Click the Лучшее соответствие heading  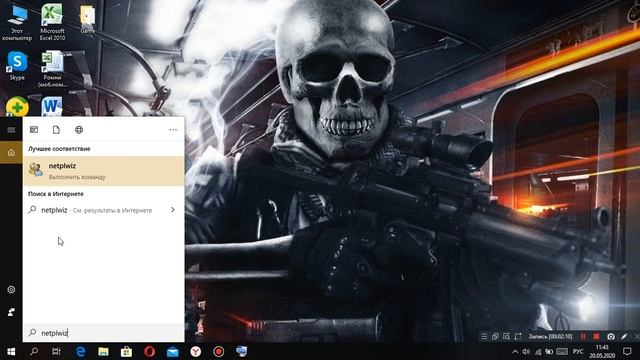[59, 149]
